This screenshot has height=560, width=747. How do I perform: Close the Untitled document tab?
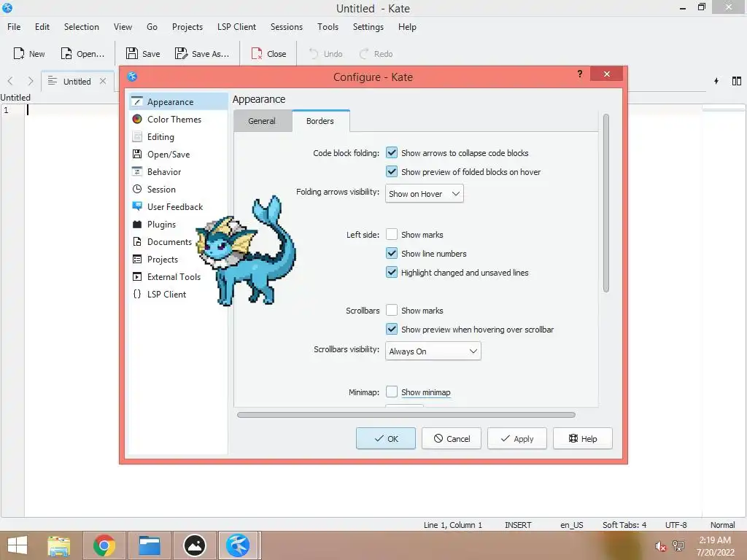click(103, 81)
